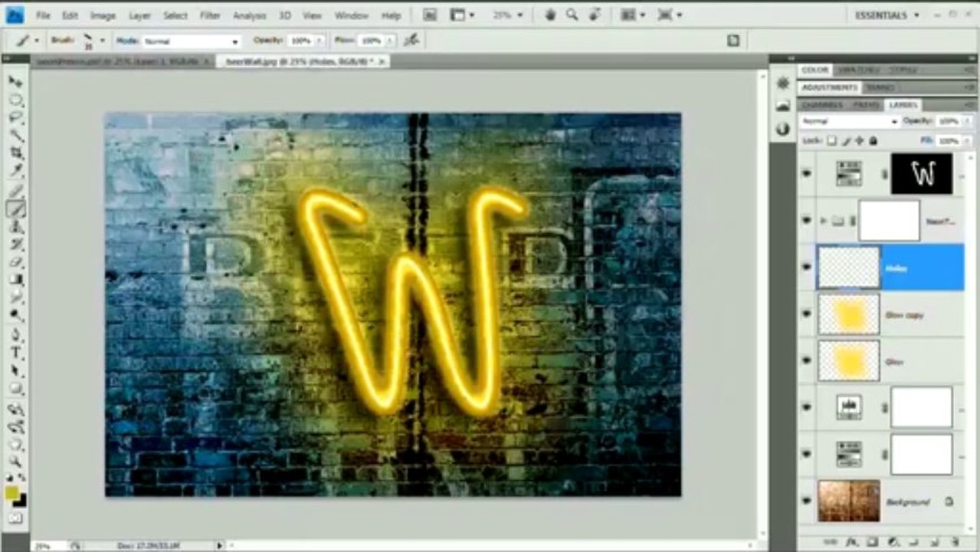Open the Essentials workspace dropdown
980x552 pixels.
887,15
